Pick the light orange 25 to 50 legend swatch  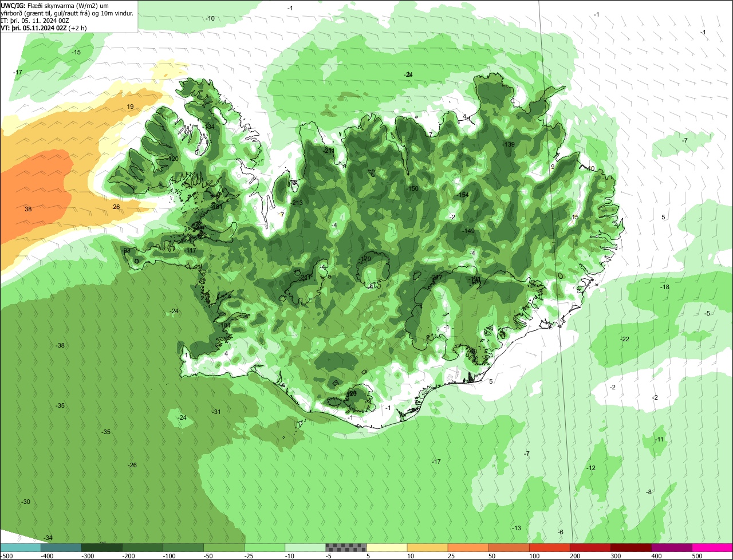[468, 547]
